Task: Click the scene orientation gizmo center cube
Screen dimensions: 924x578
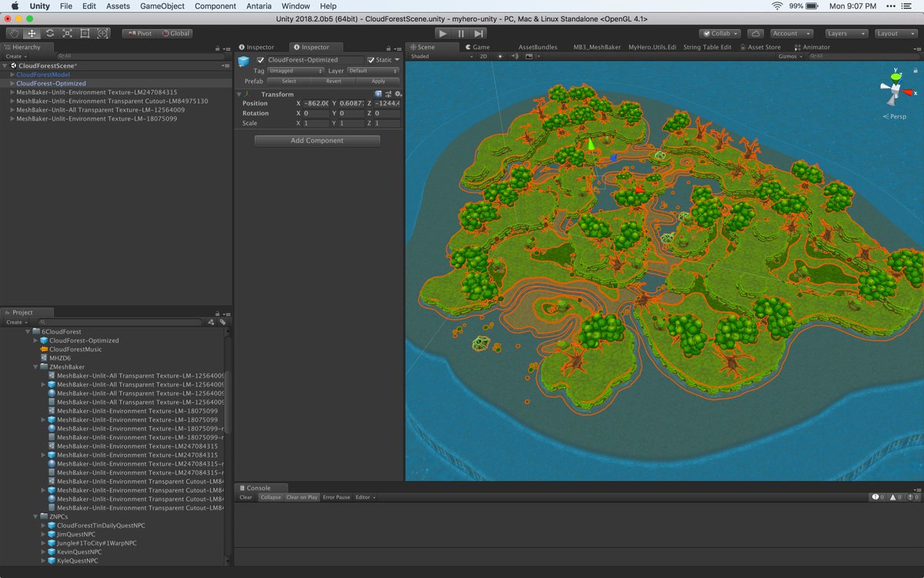Action: click(896, 91)
